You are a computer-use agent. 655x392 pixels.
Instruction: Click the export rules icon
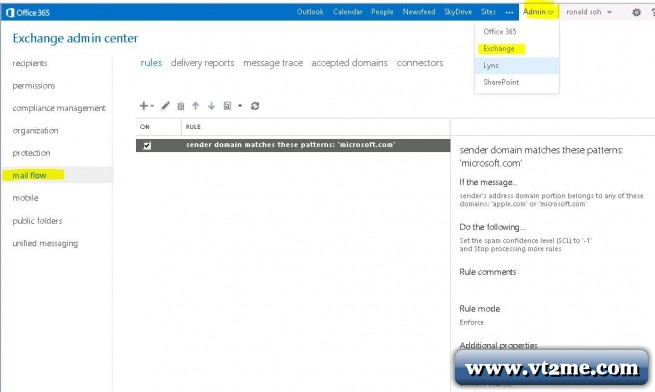pos(227,106)
